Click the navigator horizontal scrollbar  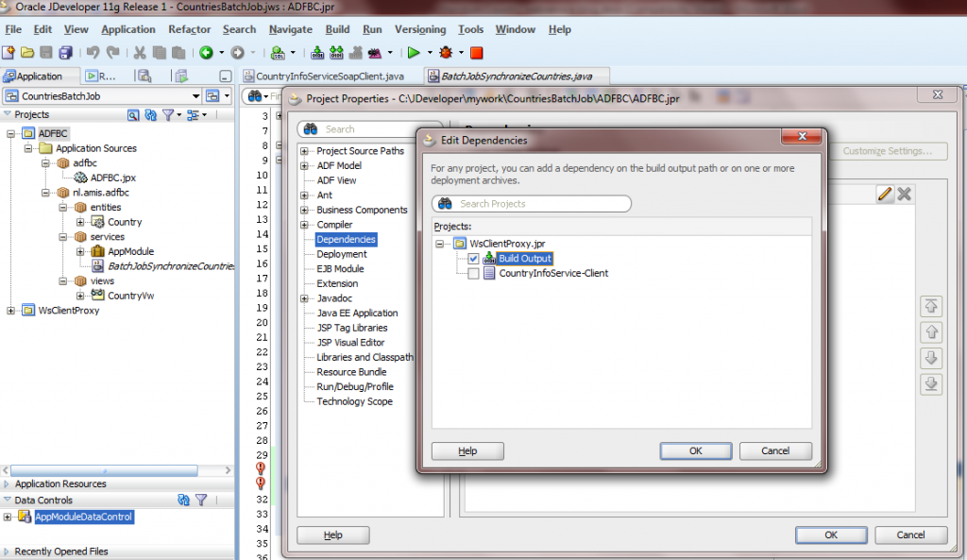[104, 470]
